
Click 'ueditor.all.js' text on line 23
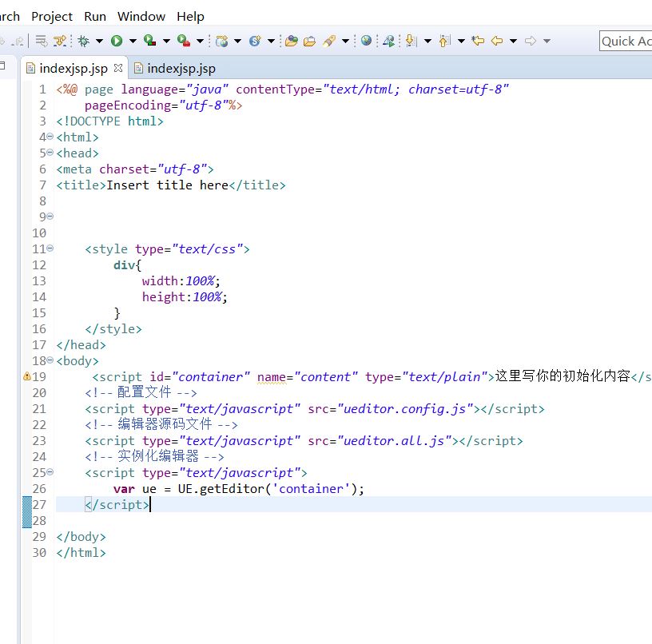(394, 441)
